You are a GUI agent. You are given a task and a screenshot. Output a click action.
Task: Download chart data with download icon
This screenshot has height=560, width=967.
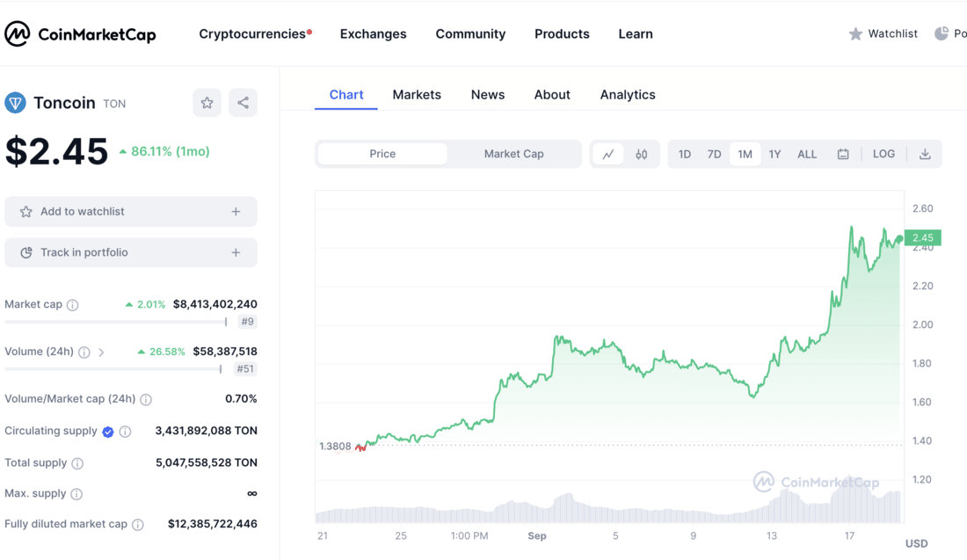[x=925, y=154]
